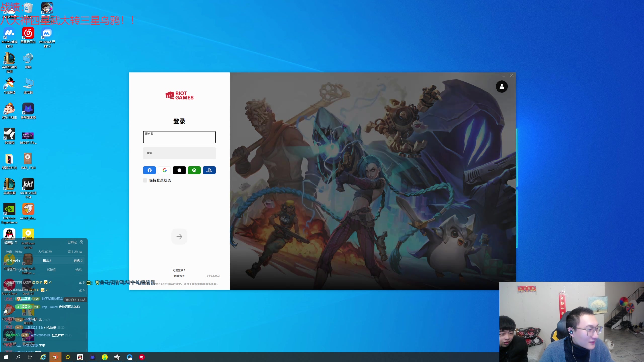Select the 网络 desktop icon
The image size is (644, 362).
pyautogui.click(x=28, y=61)
